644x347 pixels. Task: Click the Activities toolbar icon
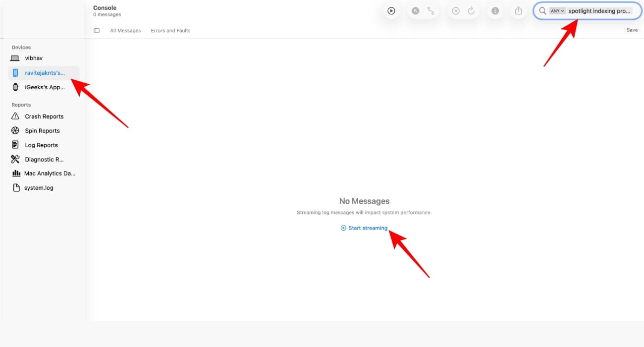pyautogui.click(x=430, y=11)
